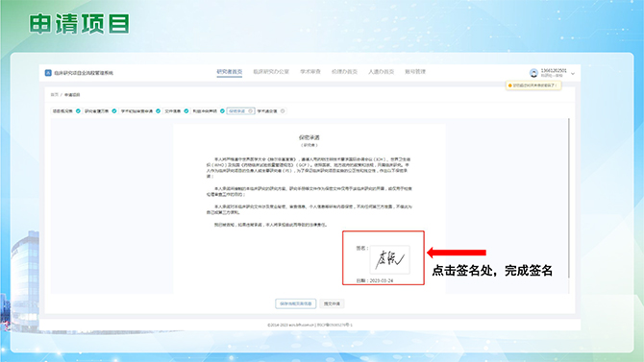The width and height of the screenshot is (644, 362).
Task: Click the green check next to 项目概况表
Action: coord(78,111)
